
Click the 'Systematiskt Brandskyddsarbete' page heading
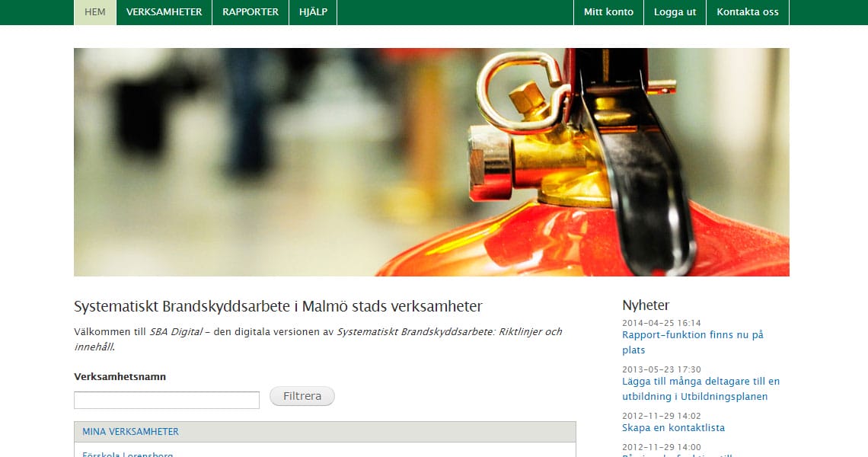point(278,306)
